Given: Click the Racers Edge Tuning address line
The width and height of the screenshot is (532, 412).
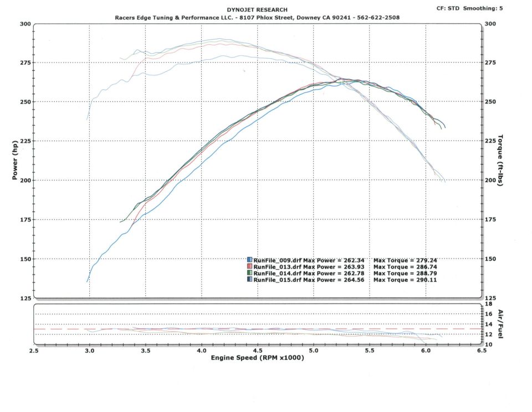Looking at the screenshot, I should [257, 18].
